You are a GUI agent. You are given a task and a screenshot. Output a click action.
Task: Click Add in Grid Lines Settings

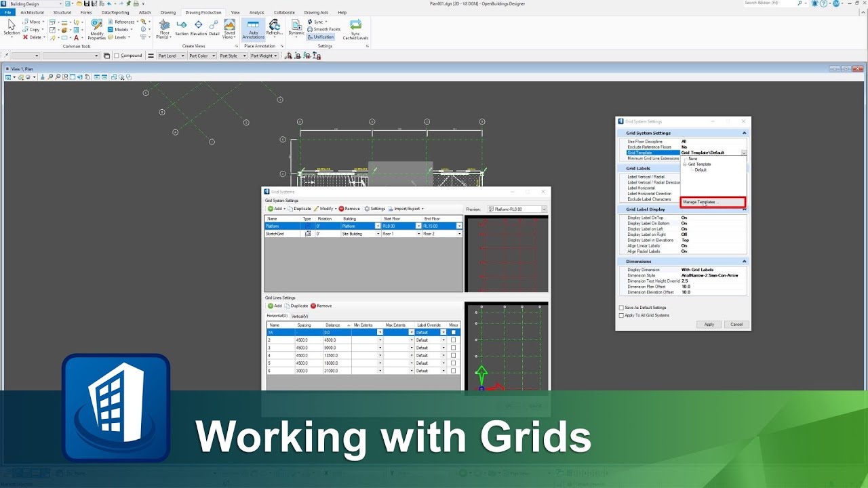click(275, 306)
